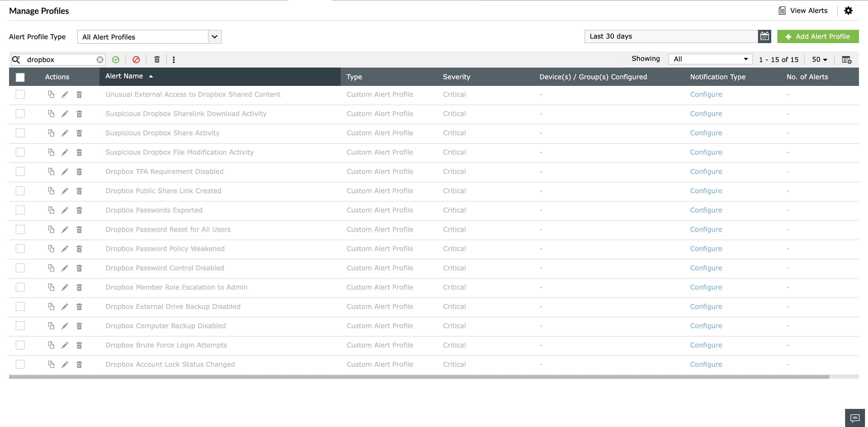Viewport: 868px width, 427px height.
Task: Copy the Dropbox Passwords Exported profile
Action: 51,210
